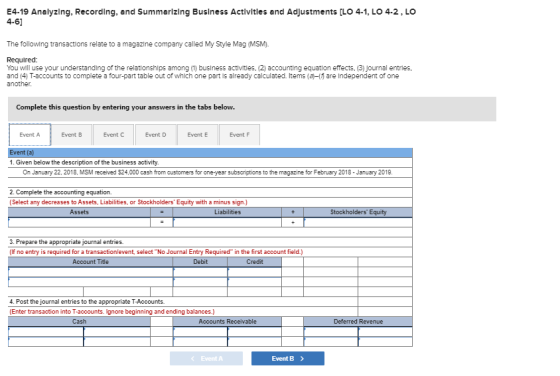Click '3. Prepare the appropriate journal entries' label

[66, 242]
